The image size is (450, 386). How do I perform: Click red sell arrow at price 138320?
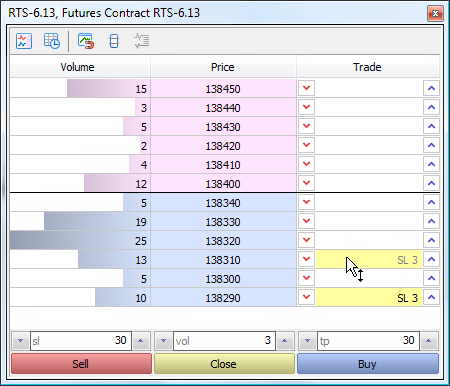[306, 240]
